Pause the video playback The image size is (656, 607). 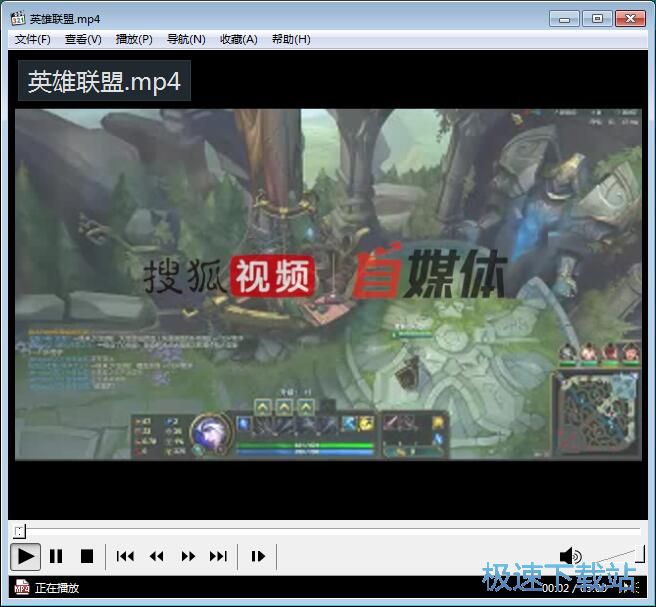click(x=56, y=556)
